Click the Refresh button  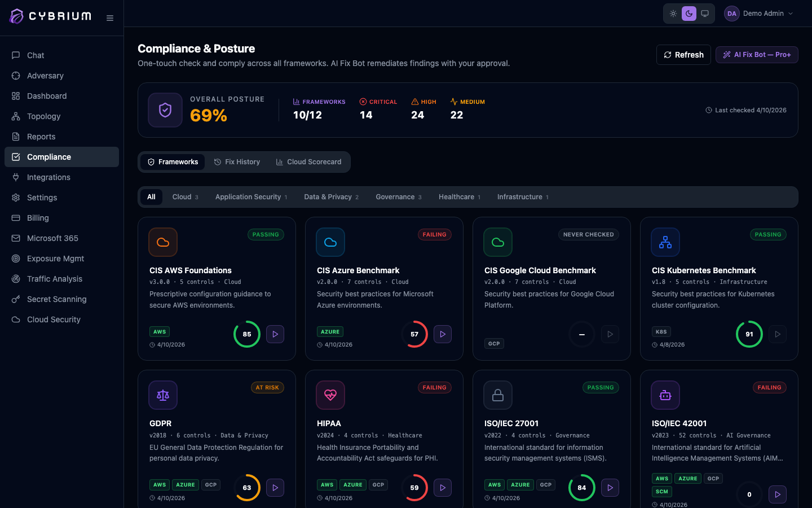click(683, 55)
